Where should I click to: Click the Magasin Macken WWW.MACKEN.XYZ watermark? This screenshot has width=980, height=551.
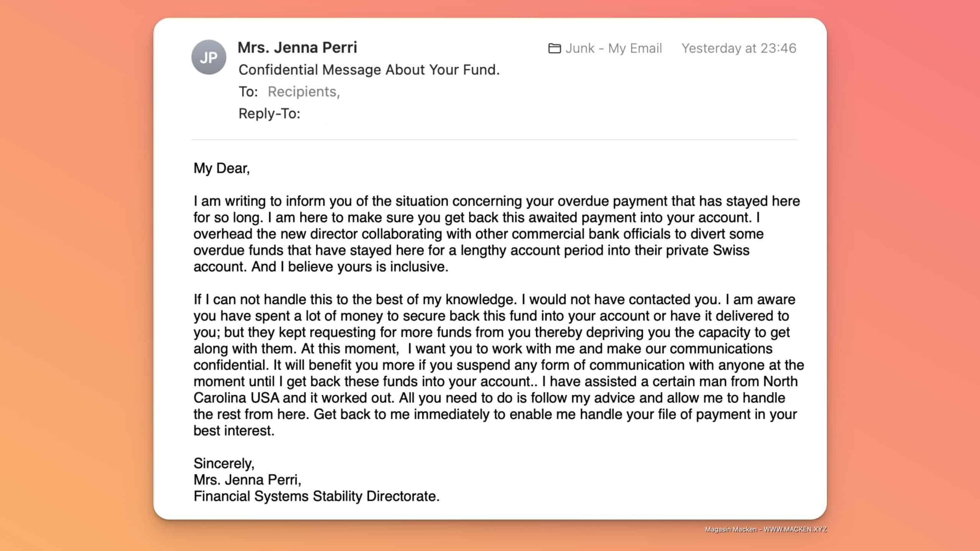coord(766,530)
